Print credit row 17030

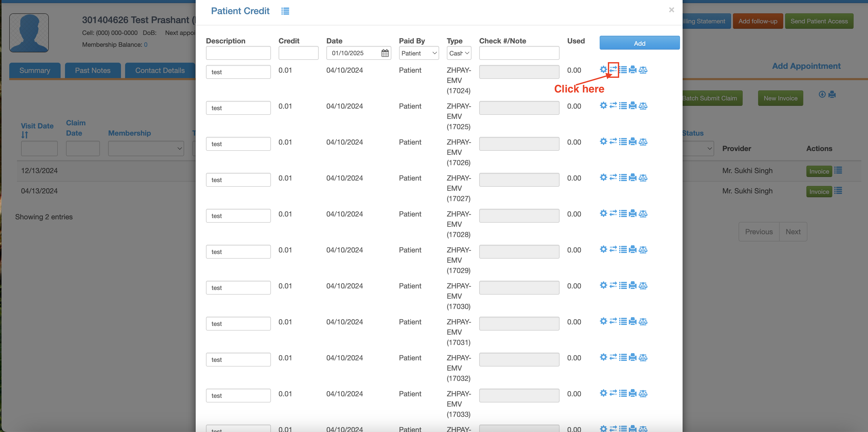(633, 285)
